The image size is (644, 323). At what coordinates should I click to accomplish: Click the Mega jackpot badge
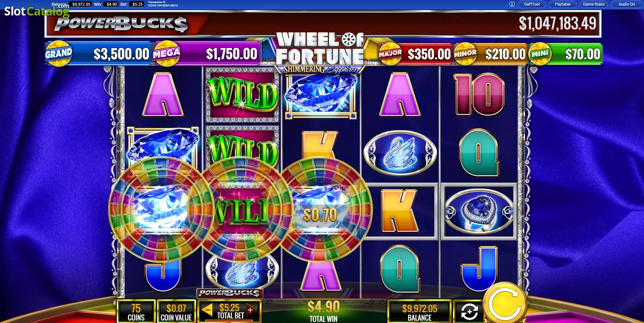(167, 54)
